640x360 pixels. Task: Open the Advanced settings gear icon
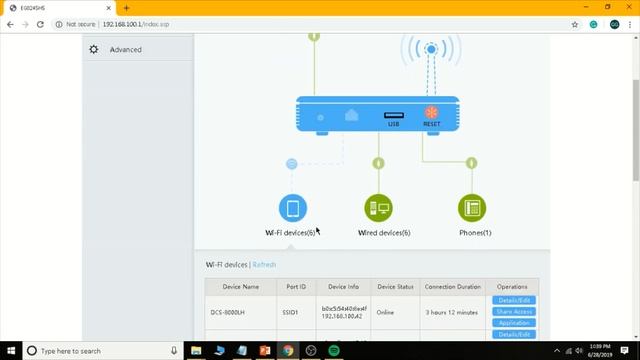[x=94, y=49]
